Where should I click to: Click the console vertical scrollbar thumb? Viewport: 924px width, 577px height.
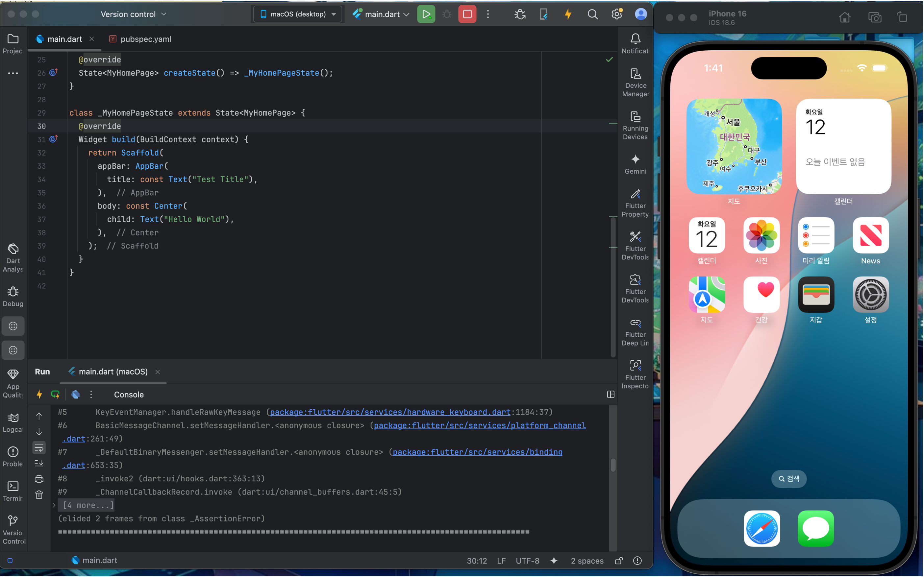tap(613, 465)
